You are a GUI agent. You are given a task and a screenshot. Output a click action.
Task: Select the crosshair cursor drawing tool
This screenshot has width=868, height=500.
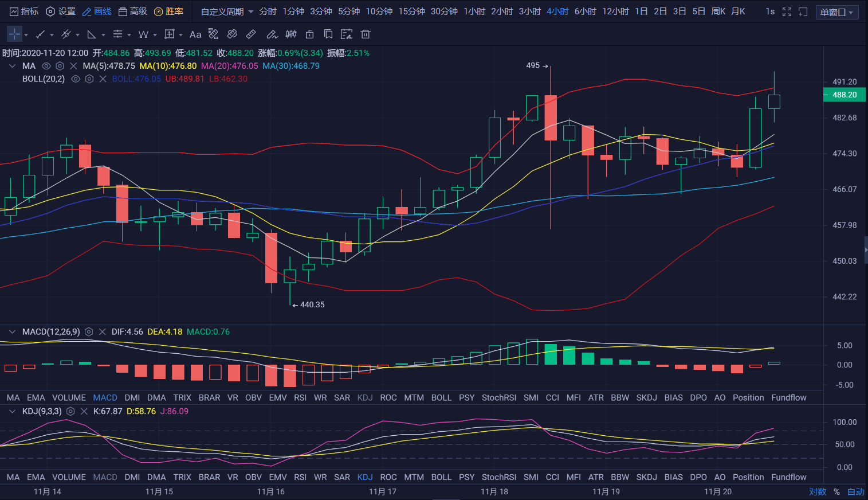(15, 34)
